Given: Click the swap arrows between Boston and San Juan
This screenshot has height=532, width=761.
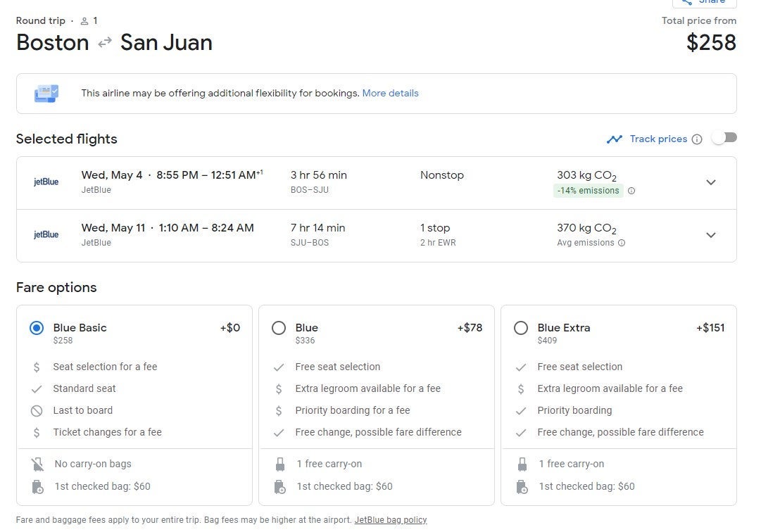Looking at the screenshot, I should pos(105,43).
